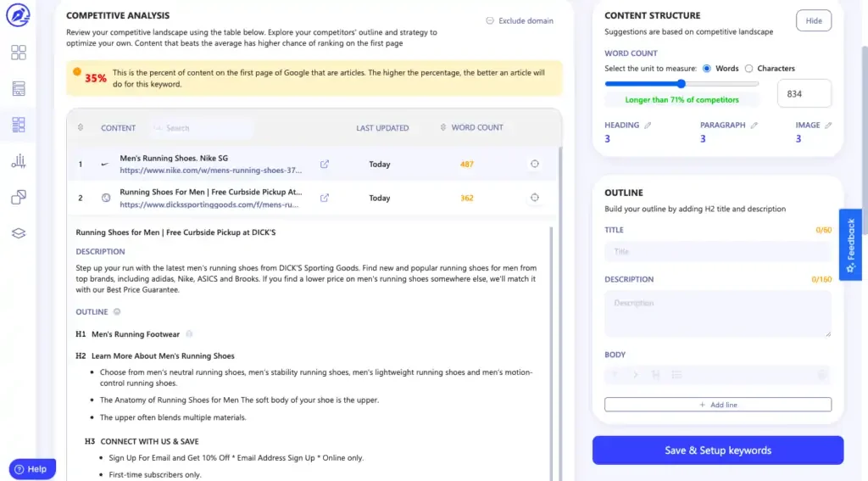Click the word count field showing 834

(x=804, y=93)
